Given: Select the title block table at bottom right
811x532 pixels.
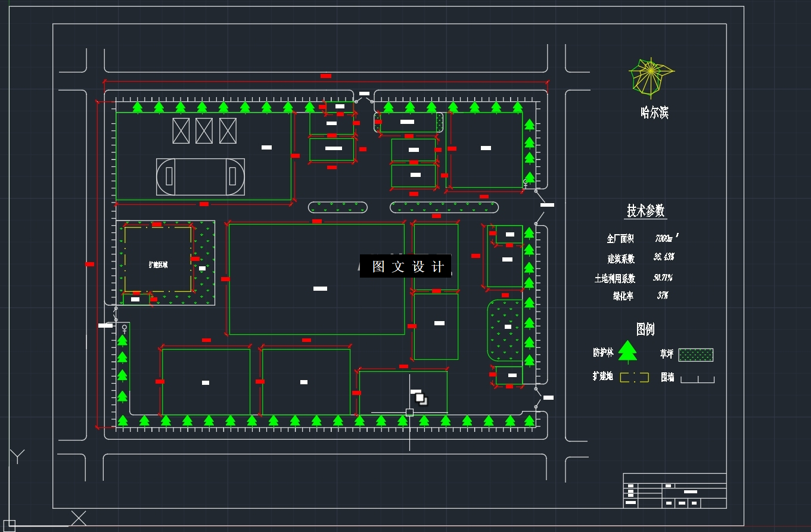Looking at the screenshot, I should pos(675,491).
